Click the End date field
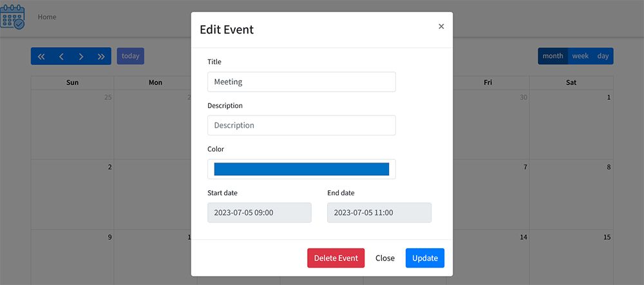644x285 pixels. 379,213
